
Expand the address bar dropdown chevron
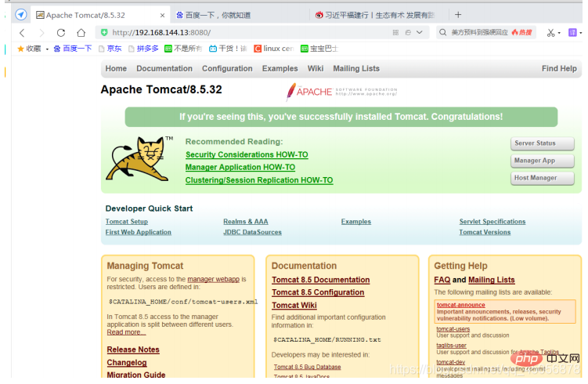tap(420, 32)
